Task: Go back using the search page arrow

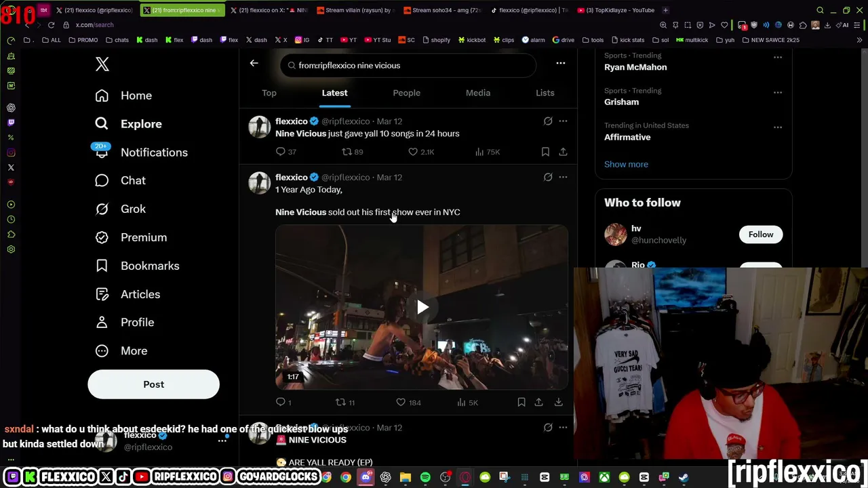Action: click(x=254, y=63)
